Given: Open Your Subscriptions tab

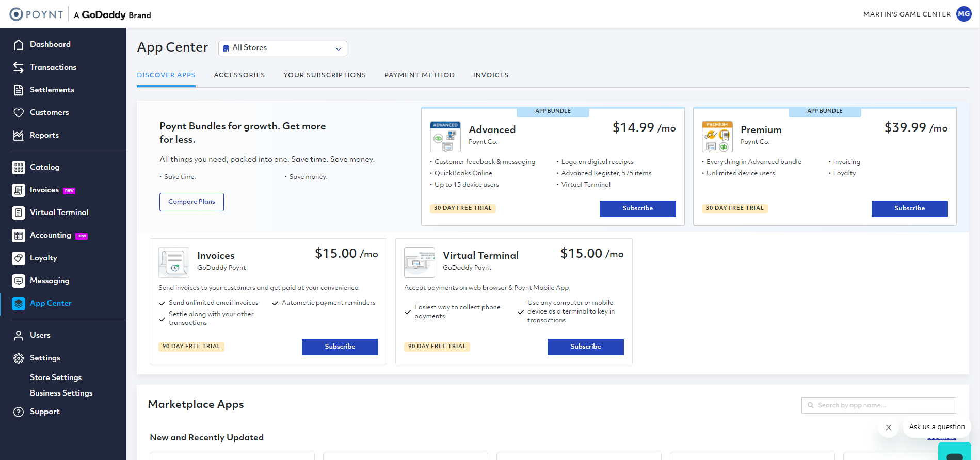Looking at the screenshot, I should tap(325, 75).
